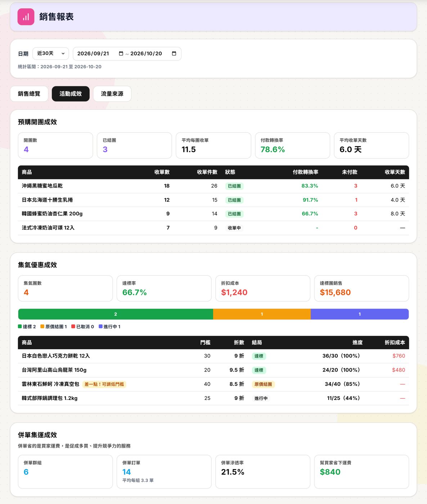Click the 台灣阿里山高山烏龍茶 150g product name

point(54,370)
